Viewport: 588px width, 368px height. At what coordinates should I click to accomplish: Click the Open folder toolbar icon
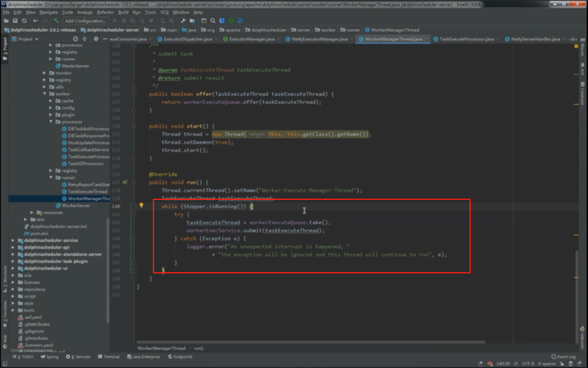pyautogui.click(x=6, y=21)
